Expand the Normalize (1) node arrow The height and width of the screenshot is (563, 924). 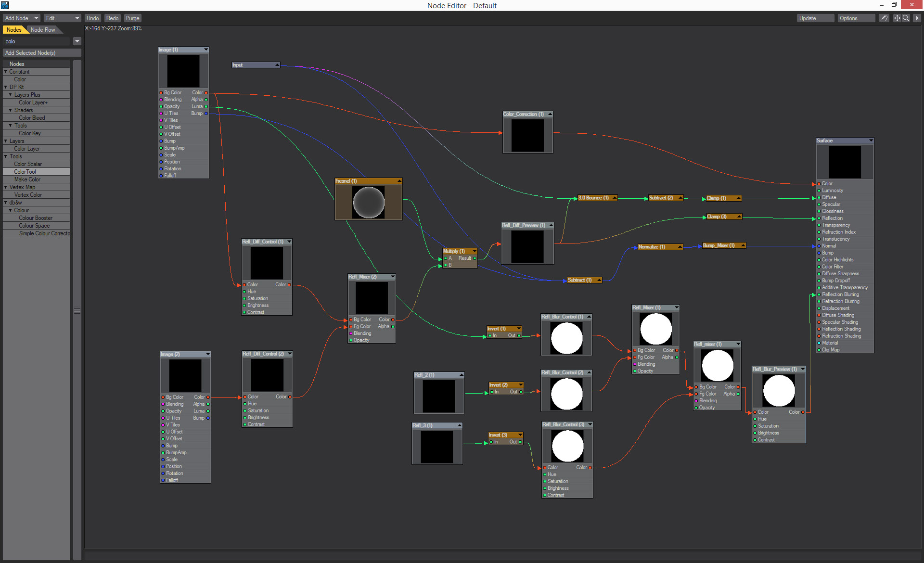(680, 247)
